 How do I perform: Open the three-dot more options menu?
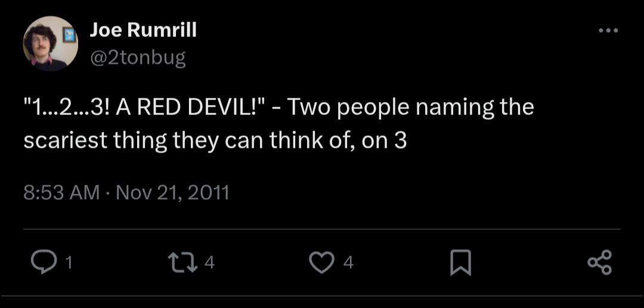click(607, 32)
